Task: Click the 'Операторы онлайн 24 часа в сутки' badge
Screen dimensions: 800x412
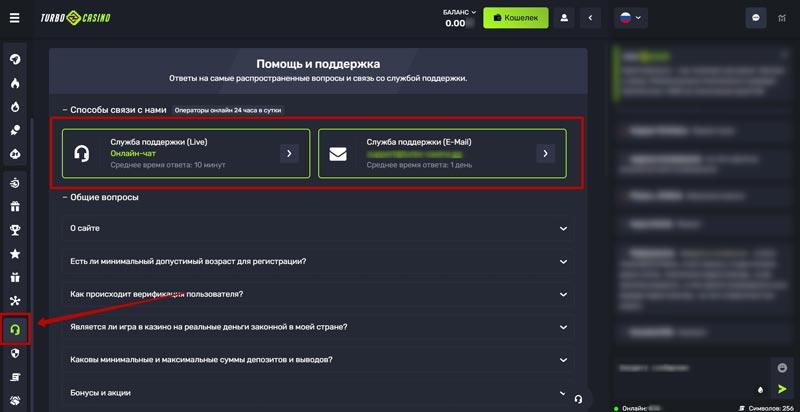Action: click(228, 110)
